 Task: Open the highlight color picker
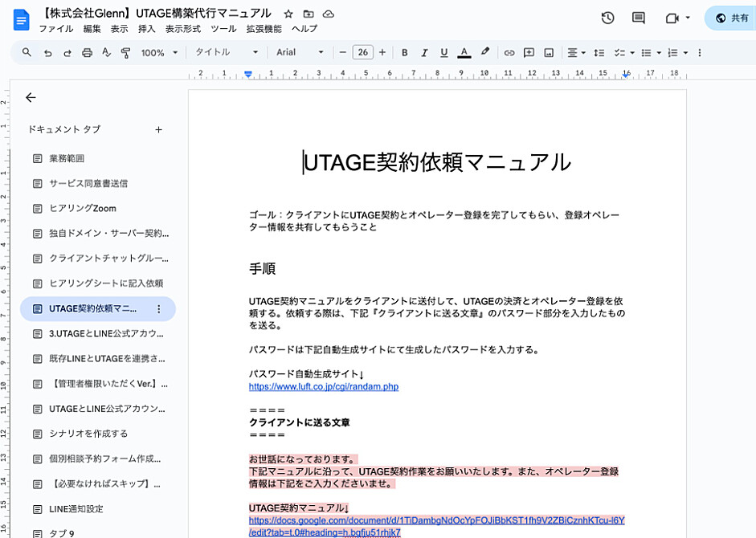pyautogui.click(x=485, y=51)
